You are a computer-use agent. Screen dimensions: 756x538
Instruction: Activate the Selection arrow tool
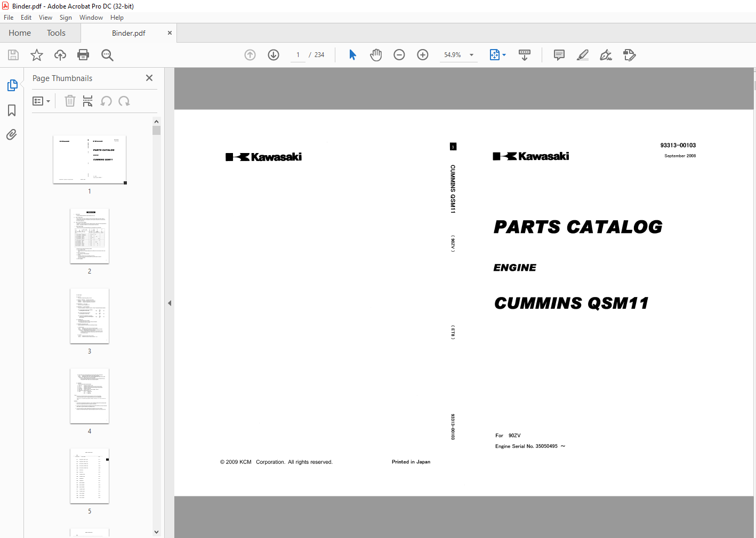click(x=352, y=55)
